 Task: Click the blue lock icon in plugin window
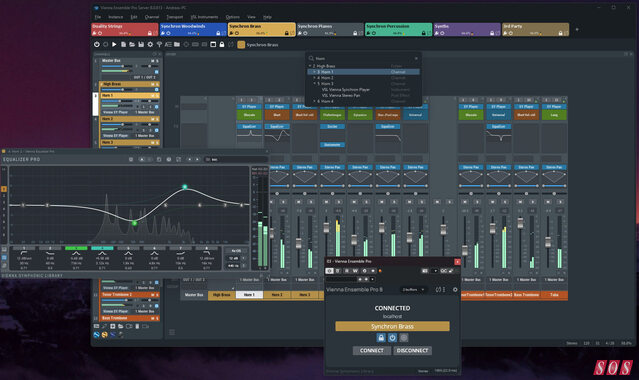click(x=381, y=338)
